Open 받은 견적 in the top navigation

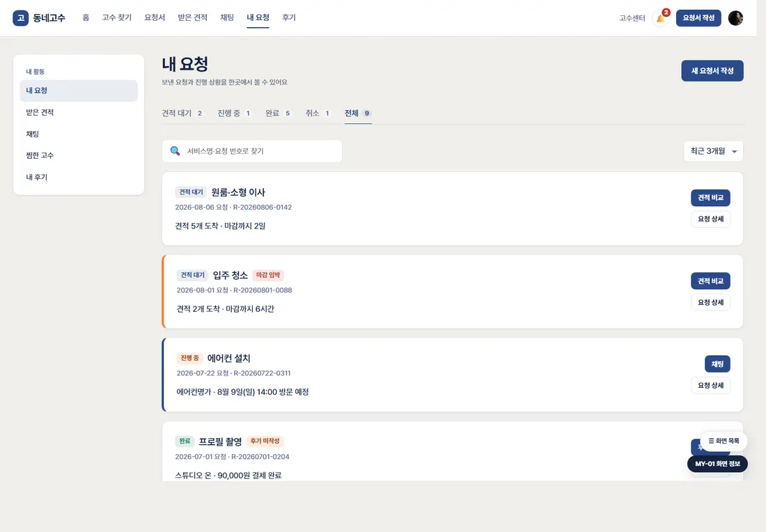coord(192,17)
